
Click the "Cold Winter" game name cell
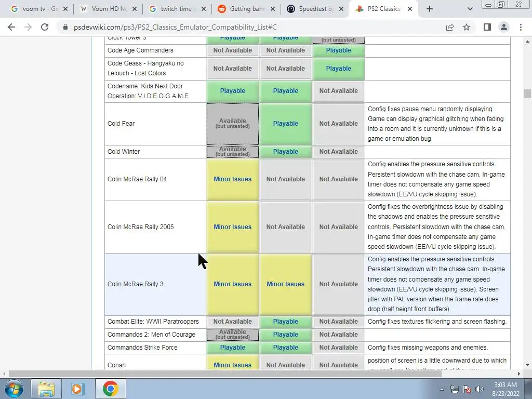[x=155, y=152]
